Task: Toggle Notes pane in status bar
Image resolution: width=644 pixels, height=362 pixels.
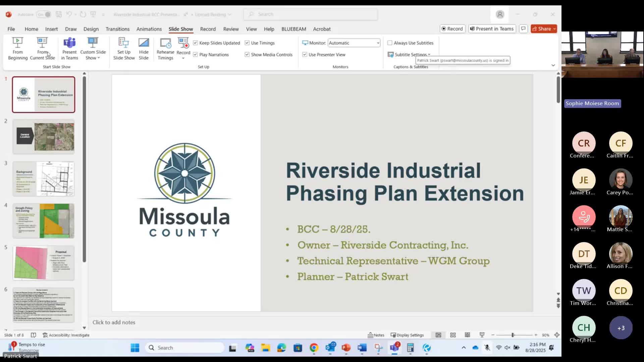Action: pos(376,335)
